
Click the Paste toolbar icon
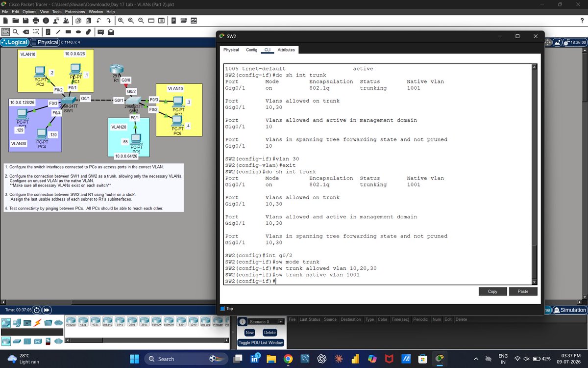coord(88,21)
